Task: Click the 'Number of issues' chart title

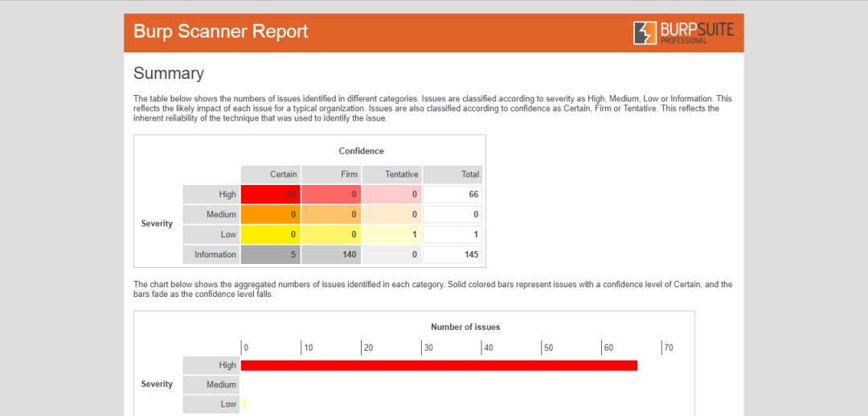Action: click(x=465, y=327)
